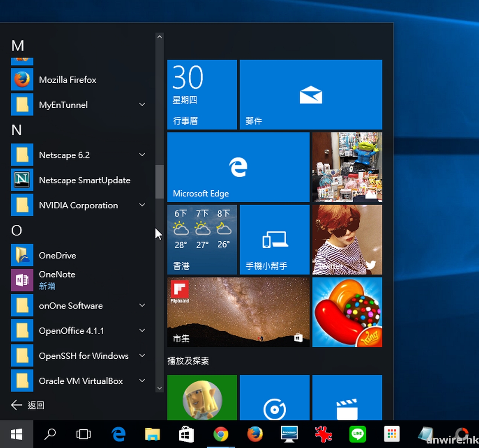Open the Phone Companion tile
The width and height of the screenshot is (479, 448).
[x=274, y=240]
